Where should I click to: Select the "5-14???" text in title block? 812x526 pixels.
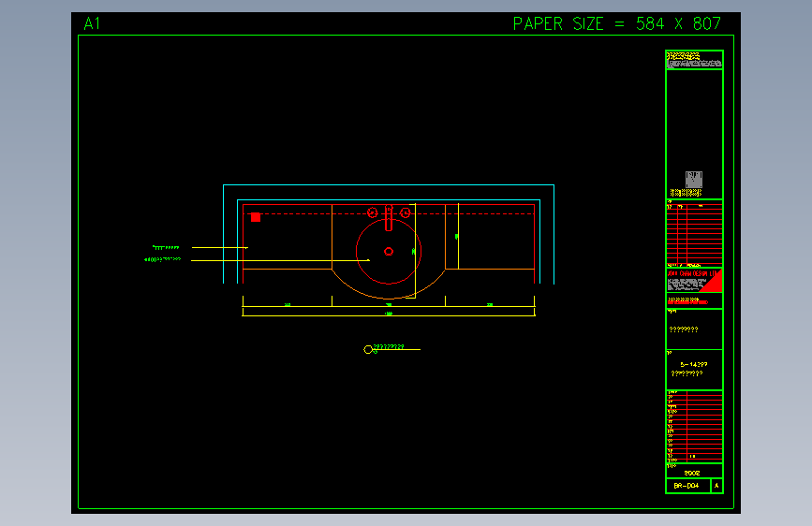[693, 364]
